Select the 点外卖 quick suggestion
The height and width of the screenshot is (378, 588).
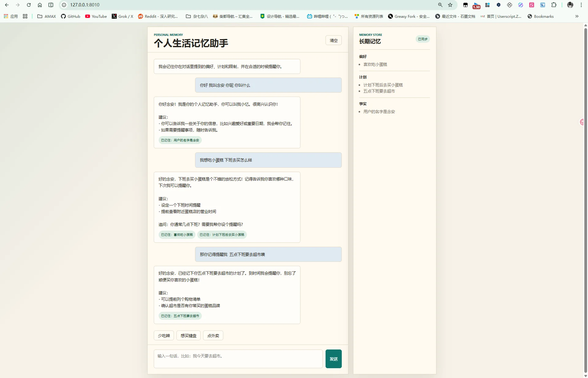213,336
